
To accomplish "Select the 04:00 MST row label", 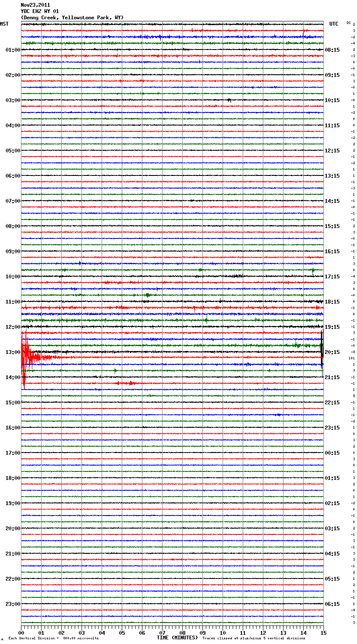I will click(x=13, y=126).
